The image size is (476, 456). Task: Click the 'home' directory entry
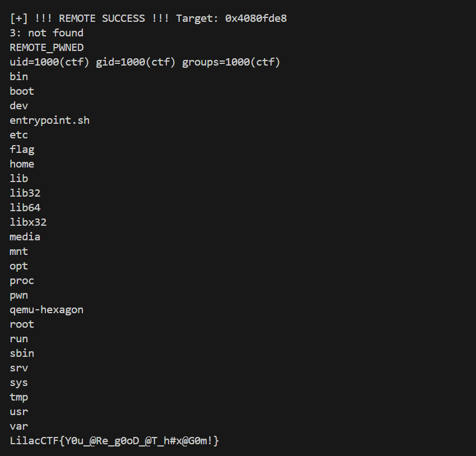click(22, 164)
